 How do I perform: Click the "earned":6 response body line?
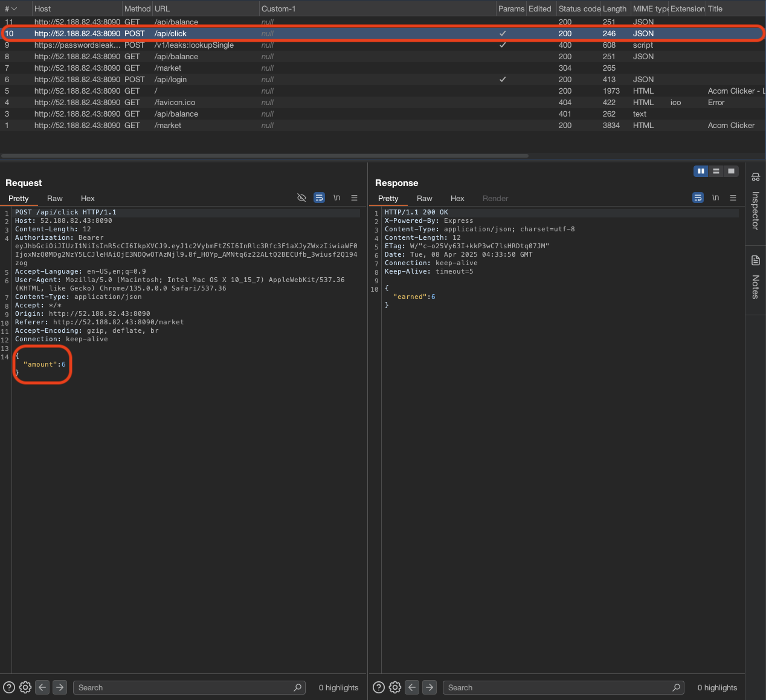pos(414,297)
